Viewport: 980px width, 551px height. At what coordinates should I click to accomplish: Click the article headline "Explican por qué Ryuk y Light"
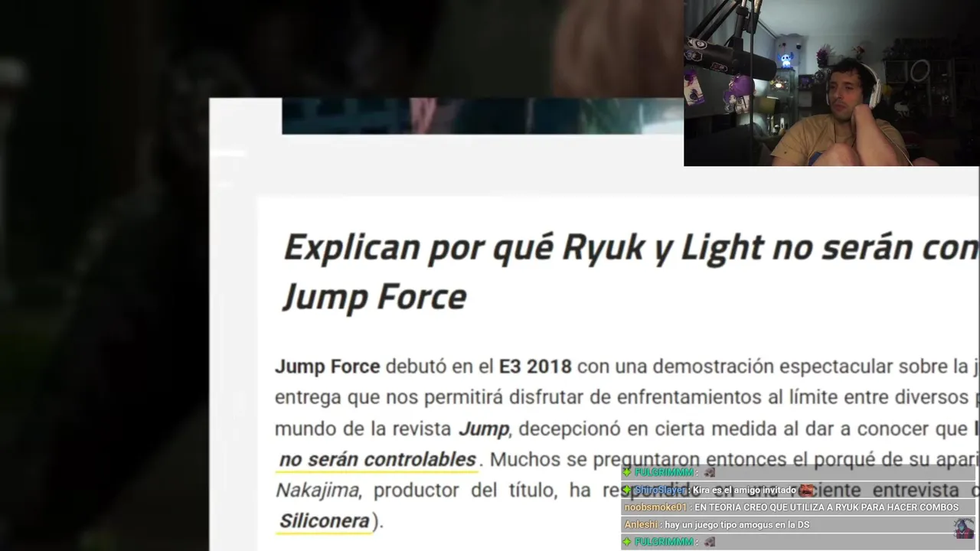pyautogui.click(x=524, y=248)
